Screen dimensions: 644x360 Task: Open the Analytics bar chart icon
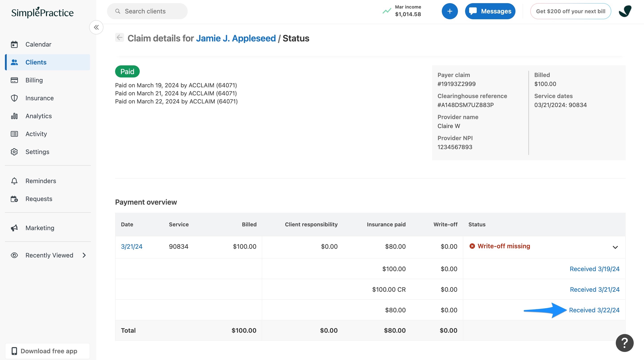pyautogui.click(x=14, y=116)
